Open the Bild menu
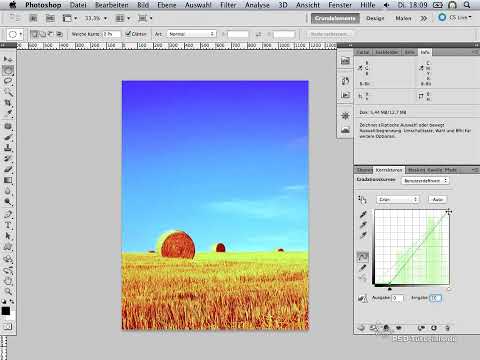 tap(143, 5)
